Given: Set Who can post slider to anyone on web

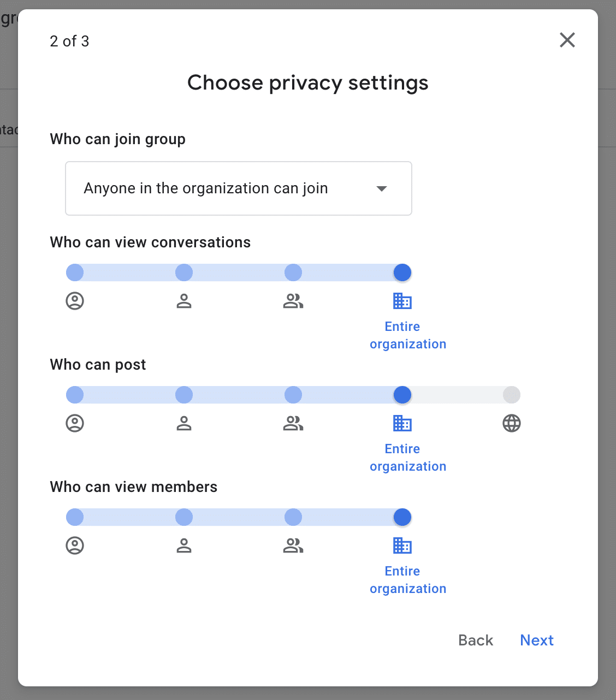Looking at the screenshot, I should [512, 395].
